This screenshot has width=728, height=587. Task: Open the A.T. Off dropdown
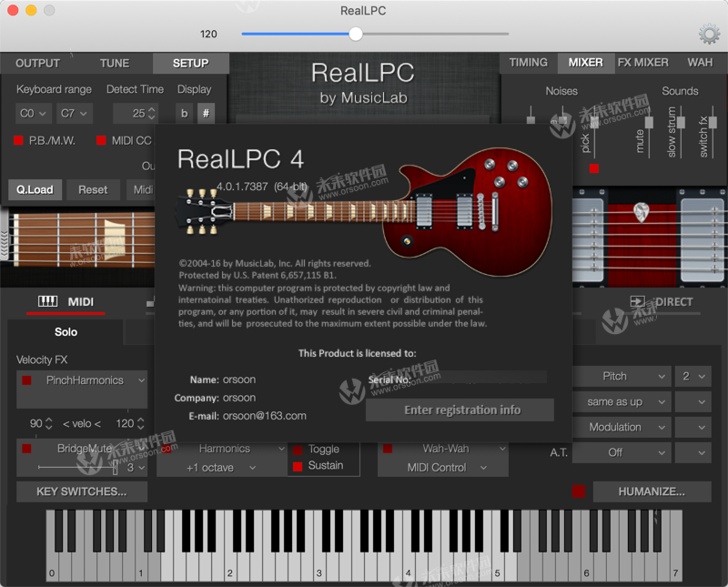pos(622,452)
